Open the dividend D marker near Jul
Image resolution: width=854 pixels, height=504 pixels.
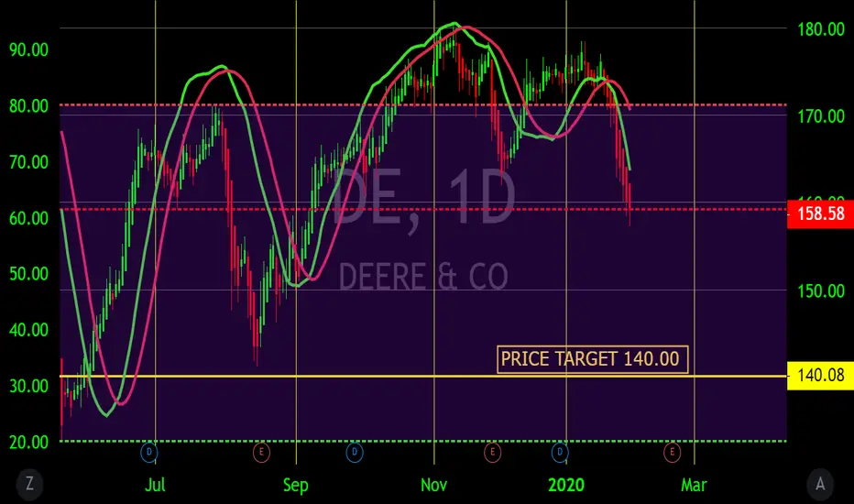click(149, 453)
